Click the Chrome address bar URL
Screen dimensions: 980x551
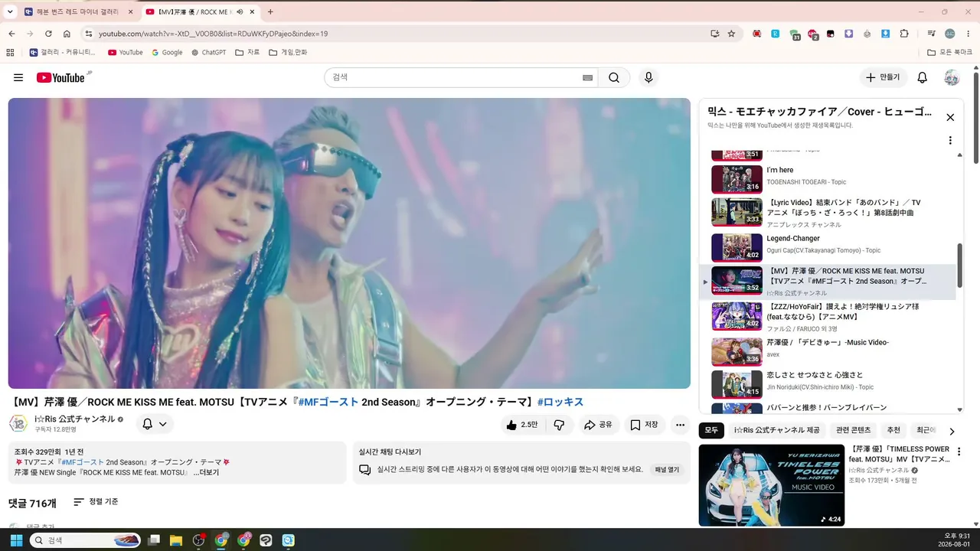pos(213,34)
